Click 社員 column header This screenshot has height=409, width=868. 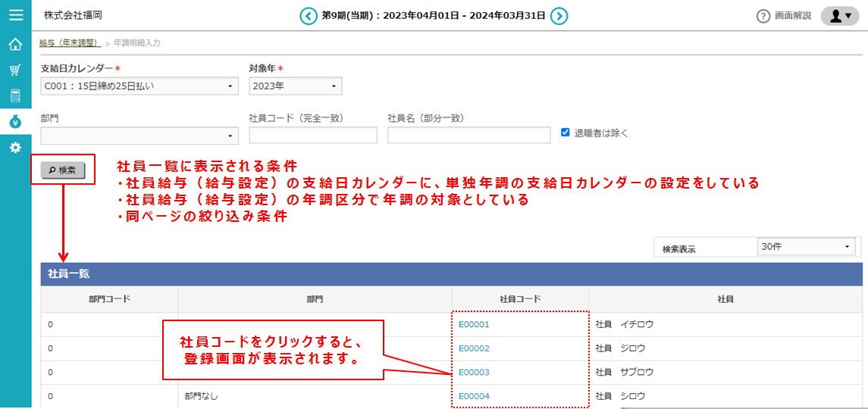pyautogui.click(x=725, y=299)
